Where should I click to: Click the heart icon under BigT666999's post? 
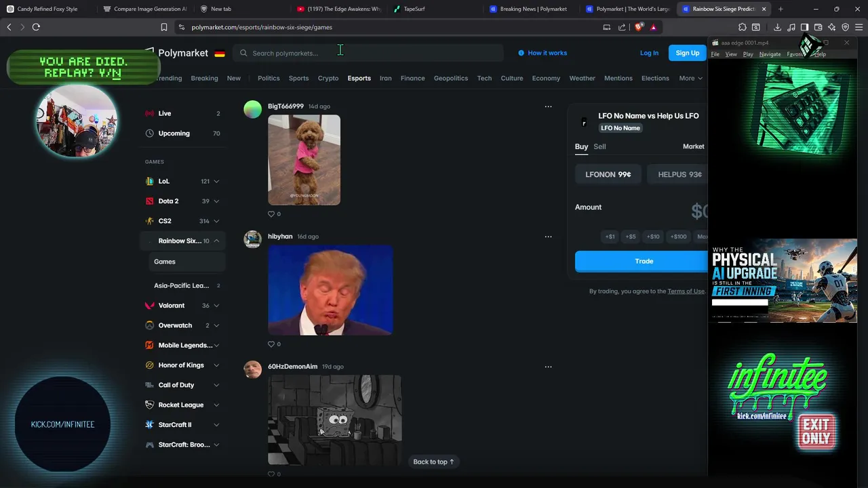pos(271,214)
